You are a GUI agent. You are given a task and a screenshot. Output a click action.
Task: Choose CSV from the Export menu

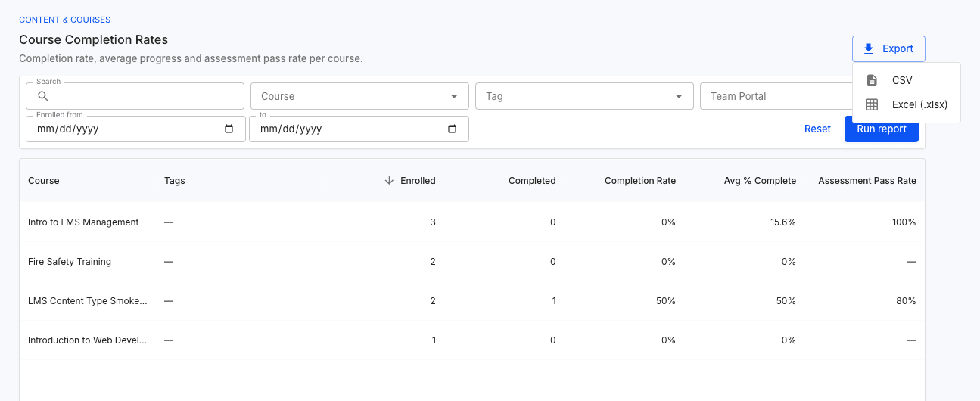pos(906,80)
